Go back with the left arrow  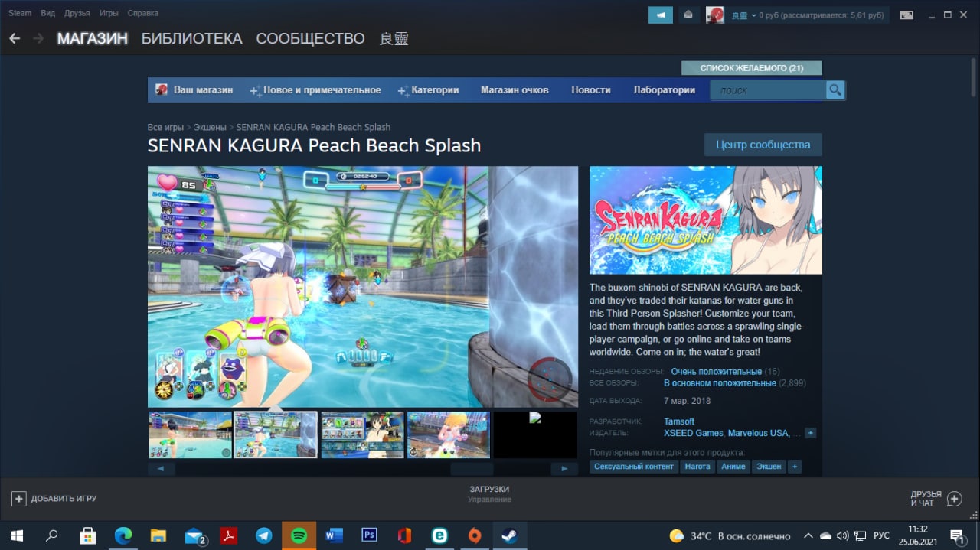click(15, 38)
